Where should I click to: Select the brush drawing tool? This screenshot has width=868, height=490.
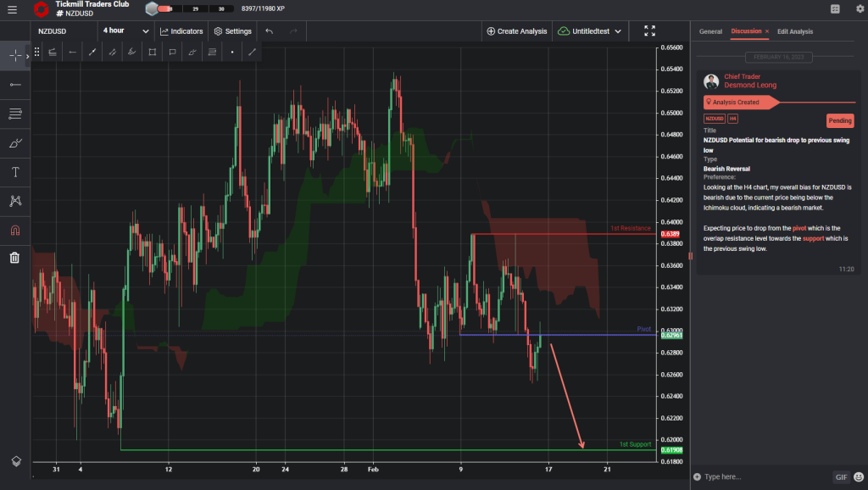[x=14, y=143]
